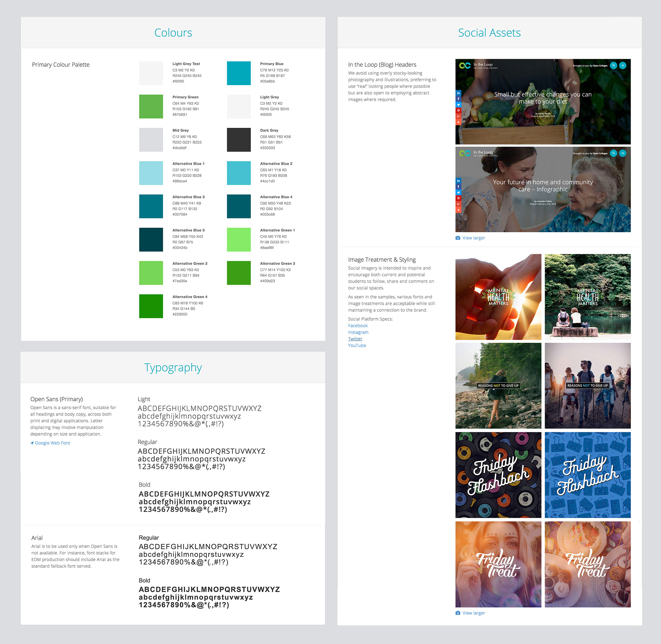Select the Primary Blue colour swatch
The width and height of the screenshot is (661, 644).
click(239, 73)
